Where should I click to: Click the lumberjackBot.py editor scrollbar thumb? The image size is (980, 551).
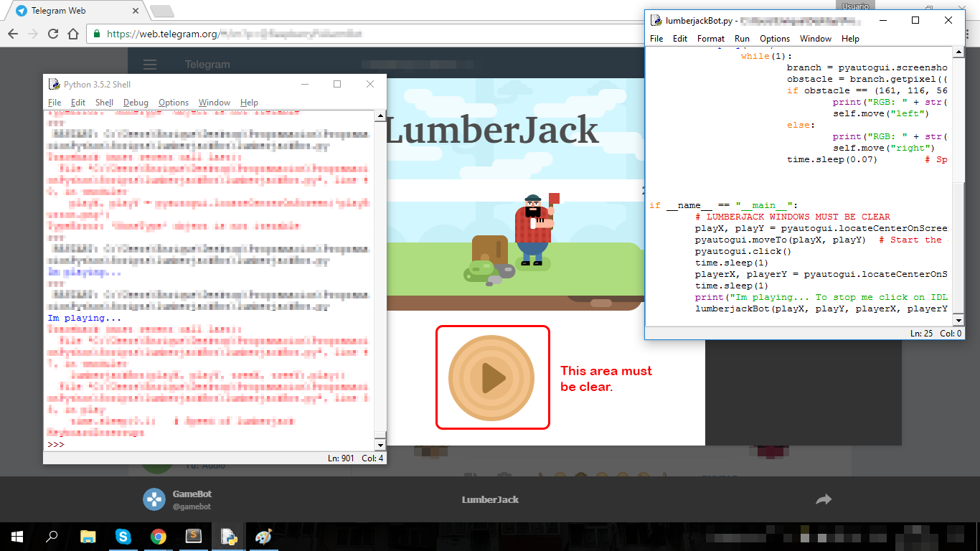coord(958,248)
